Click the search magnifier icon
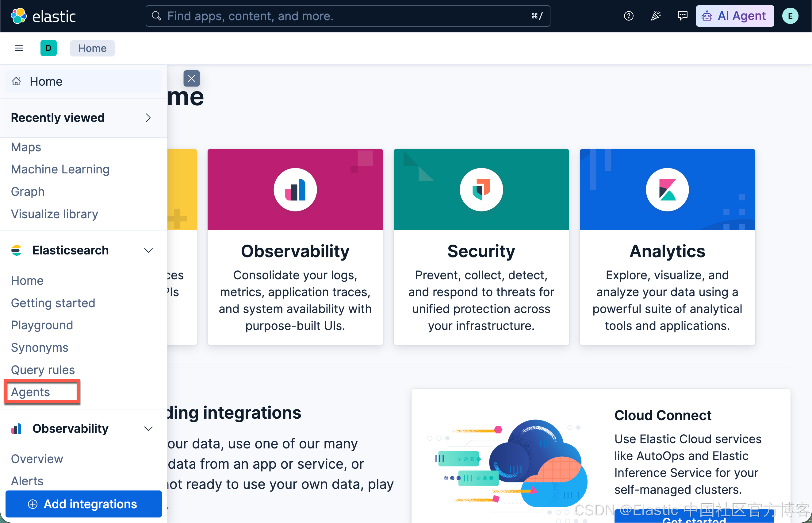Image resolution: width=812 pixels, height=523 pixels. (156, 16)
